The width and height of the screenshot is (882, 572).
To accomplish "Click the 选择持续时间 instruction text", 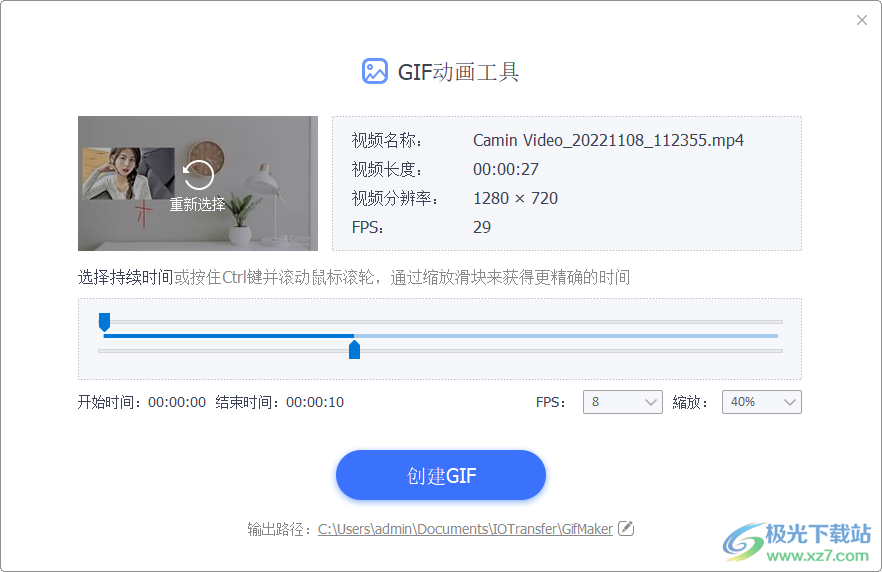I will pos(125,277).
